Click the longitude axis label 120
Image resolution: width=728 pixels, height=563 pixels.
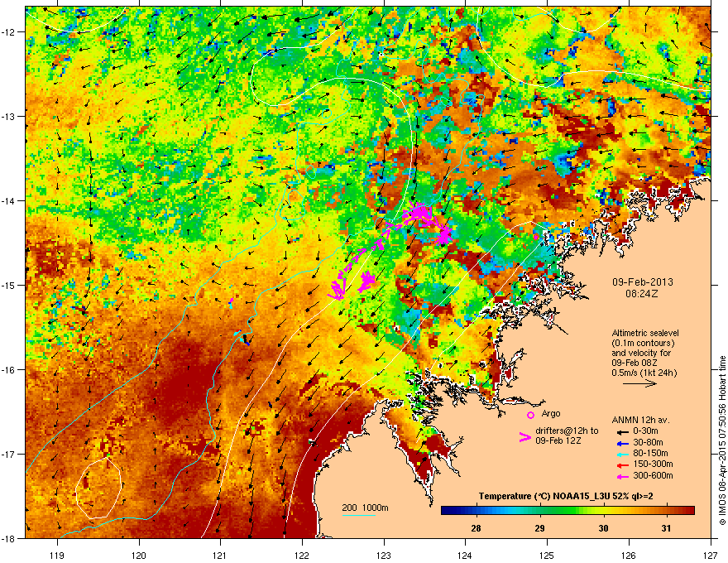[139, 555]
